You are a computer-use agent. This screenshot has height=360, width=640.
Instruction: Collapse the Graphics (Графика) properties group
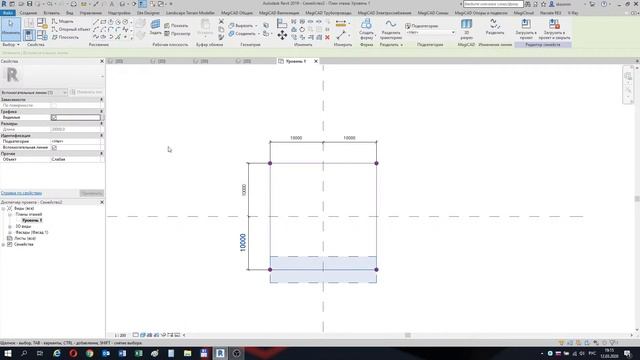(101, 111)
